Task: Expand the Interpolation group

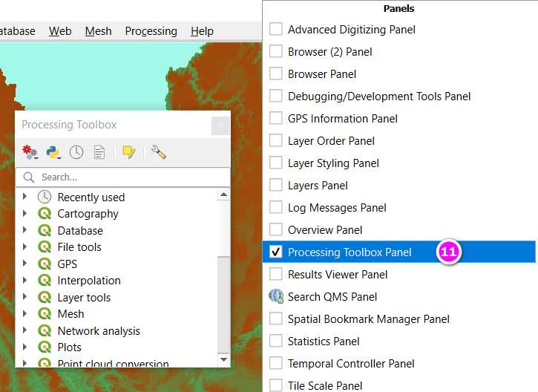Action: point(24,280)
